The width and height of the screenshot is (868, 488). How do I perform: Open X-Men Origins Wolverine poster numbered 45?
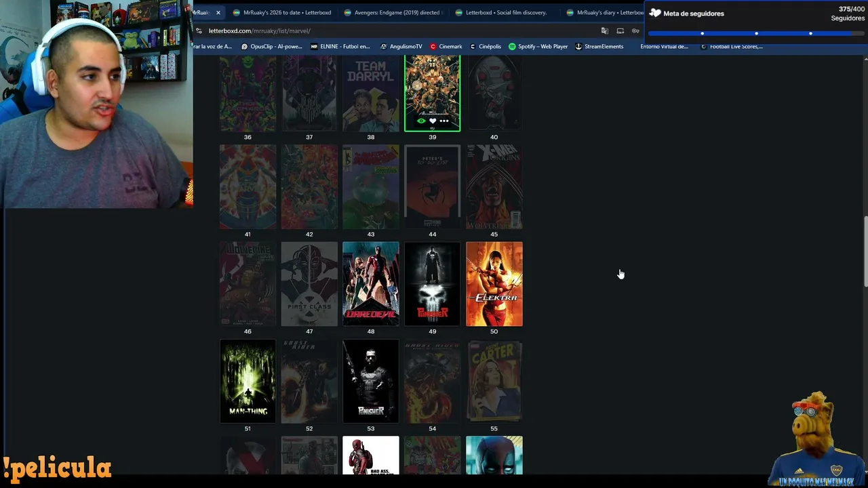coord(494,186)
